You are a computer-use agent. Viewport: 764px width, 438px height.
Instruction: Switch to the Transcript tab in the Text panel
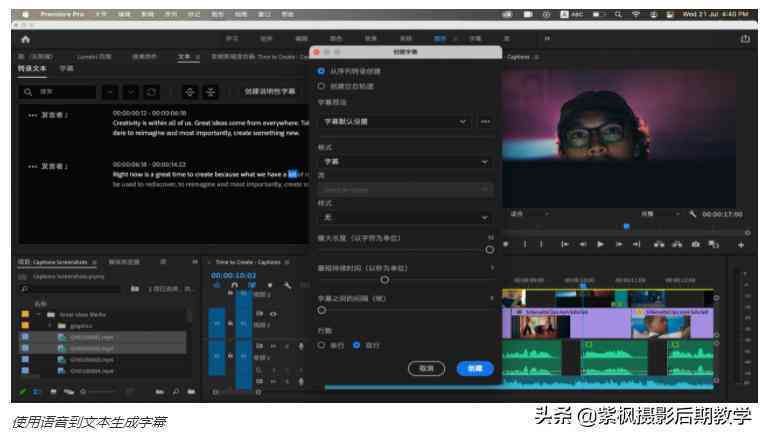point(32,68)
